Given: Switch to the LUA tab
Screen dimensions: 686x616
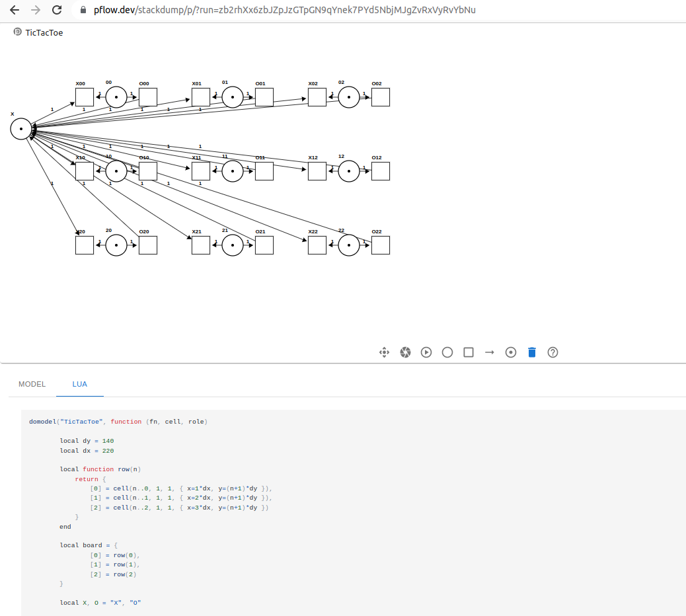Looking at the screenshot, I should 79,384.
